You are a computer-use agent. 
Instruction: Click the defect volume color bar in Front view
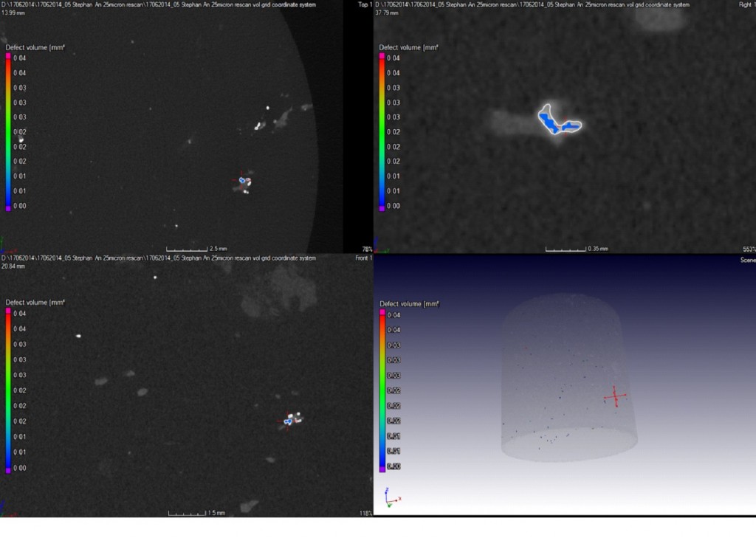(8, 391)
